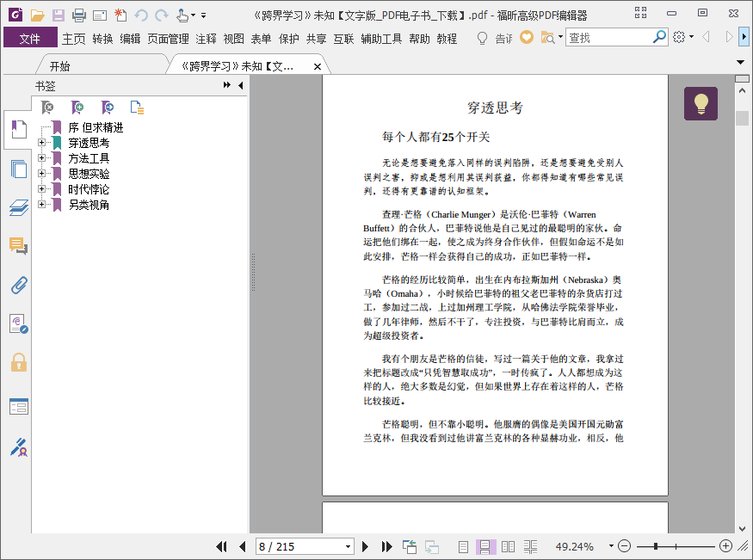This screenshot has width=753, height=560.
Task: Open the tab list dropdown arrow
Action: point(740,63)
